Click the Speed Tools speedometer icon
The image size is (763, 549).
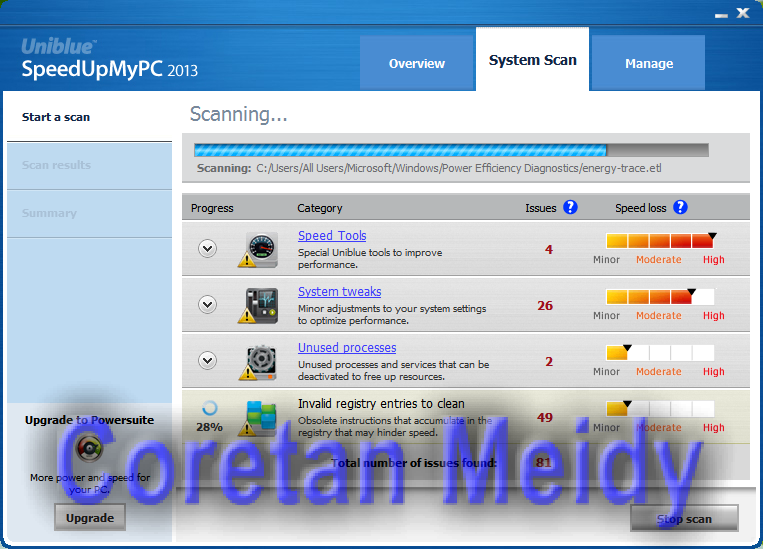tap(258, 249)
